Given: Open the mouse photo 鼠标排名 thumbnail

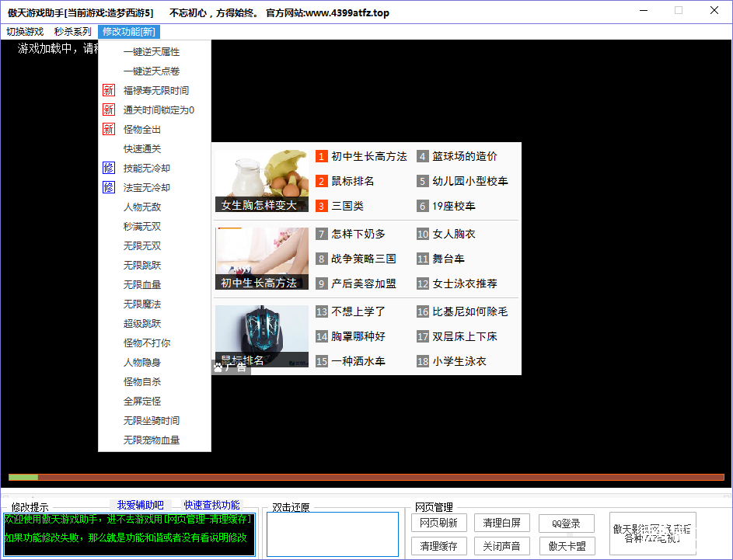Looking at the screenshot, I should [x=262, y=336].
